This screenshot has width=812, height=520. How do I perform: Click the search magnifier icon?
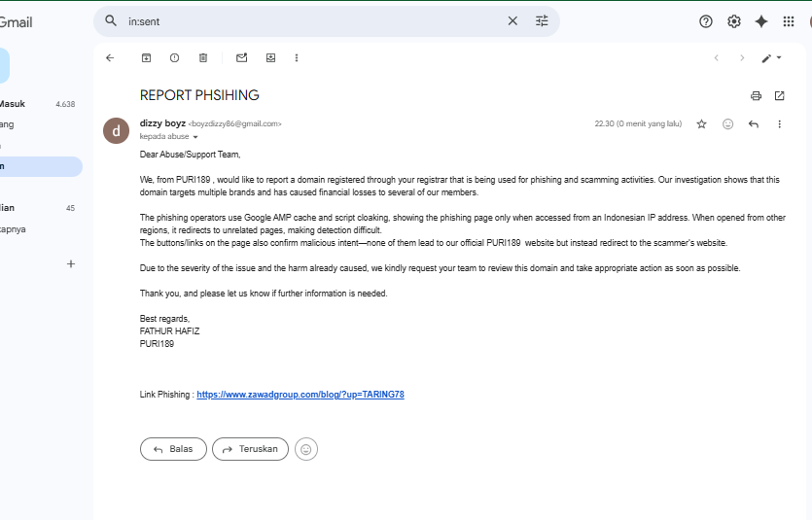click(x=111, y=20)
